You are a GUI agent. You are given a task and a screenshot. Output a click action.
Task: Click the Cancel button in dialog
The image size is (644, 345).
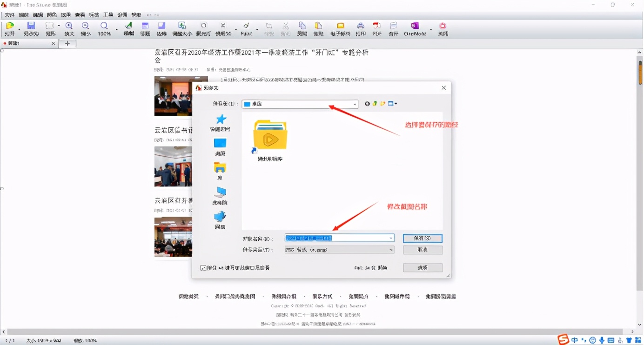point(423,250)
